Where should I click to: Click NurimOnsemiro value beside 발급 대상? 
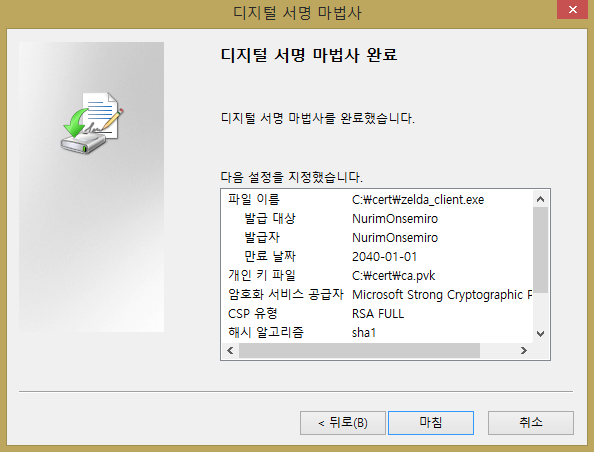pyautogui.click(x=395, y=219)
